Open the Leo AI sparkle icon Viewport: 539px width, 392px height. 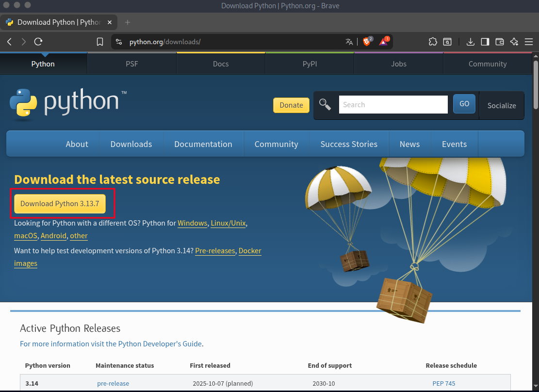[514, 42]
